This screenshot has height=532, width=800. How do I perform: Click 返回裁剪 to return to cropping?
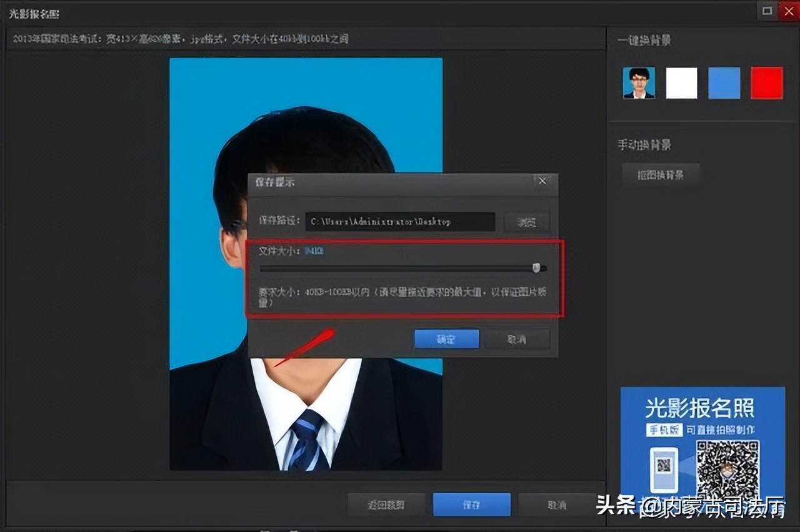tap(386, 505)
